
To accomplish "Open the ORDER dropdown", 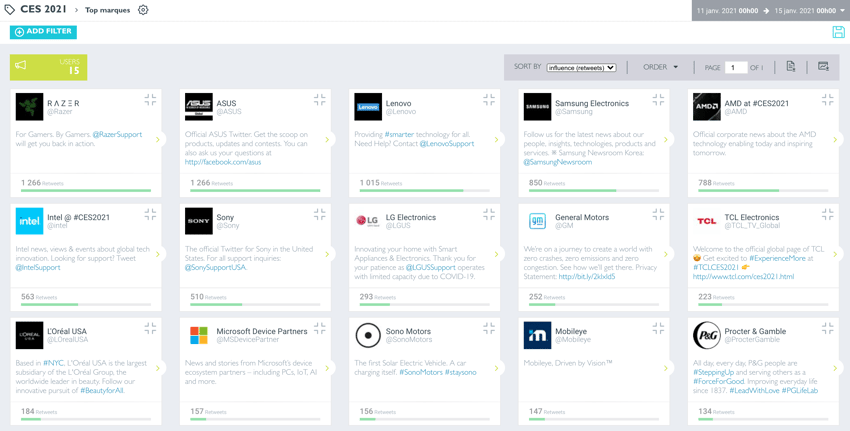I will click(660, 67).
